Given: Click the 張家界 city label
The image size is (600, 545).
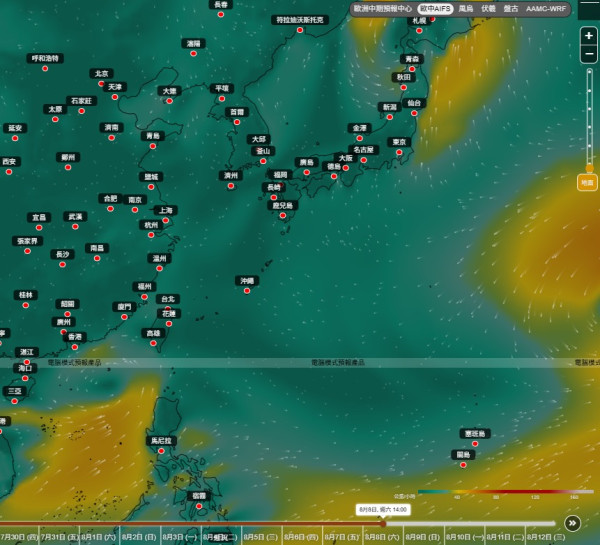Looking at the screenshot, I should (27, 241).
